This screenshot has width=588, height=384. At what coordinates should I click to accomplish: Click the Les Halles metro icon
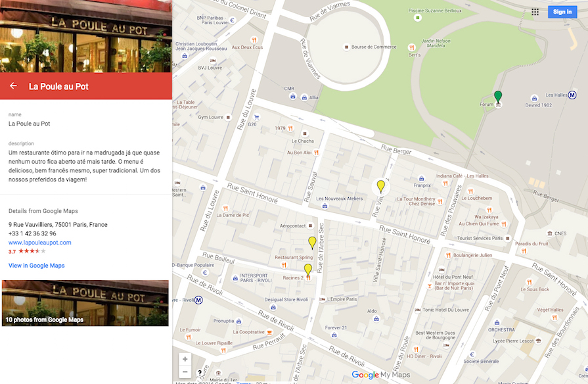[572, 95]
